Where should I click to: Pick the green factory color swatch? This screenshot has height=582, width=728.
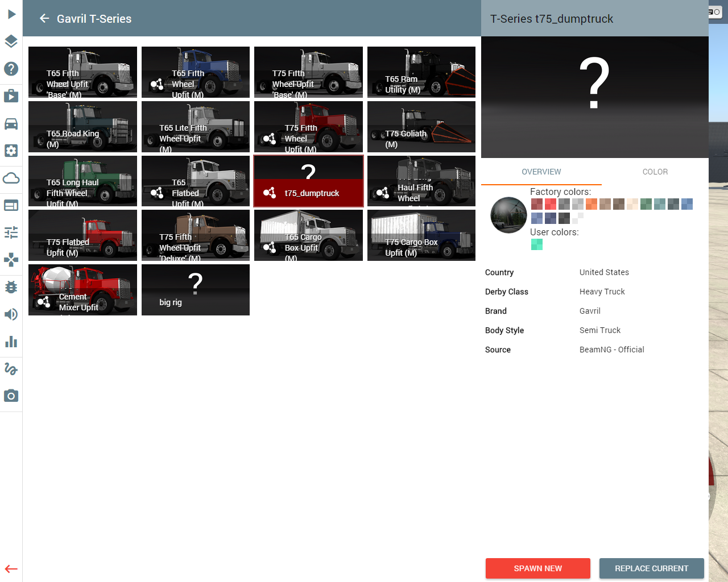click(x=646, y=204)
